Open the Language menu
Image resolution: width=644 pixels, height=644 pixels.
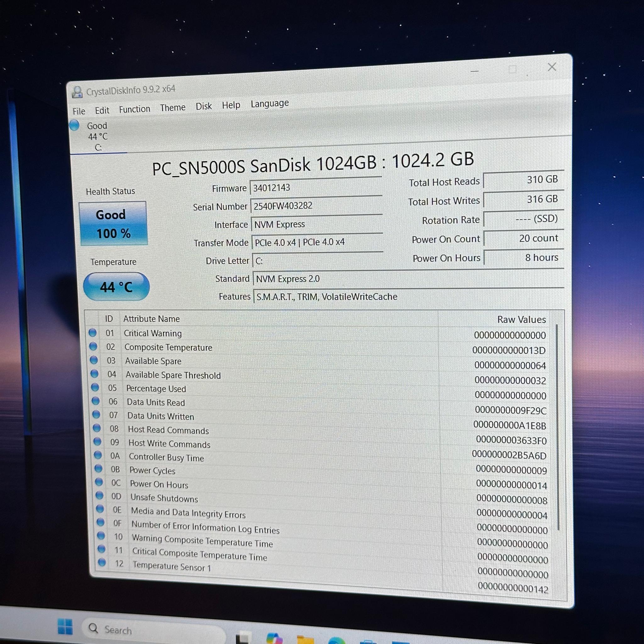270,104
